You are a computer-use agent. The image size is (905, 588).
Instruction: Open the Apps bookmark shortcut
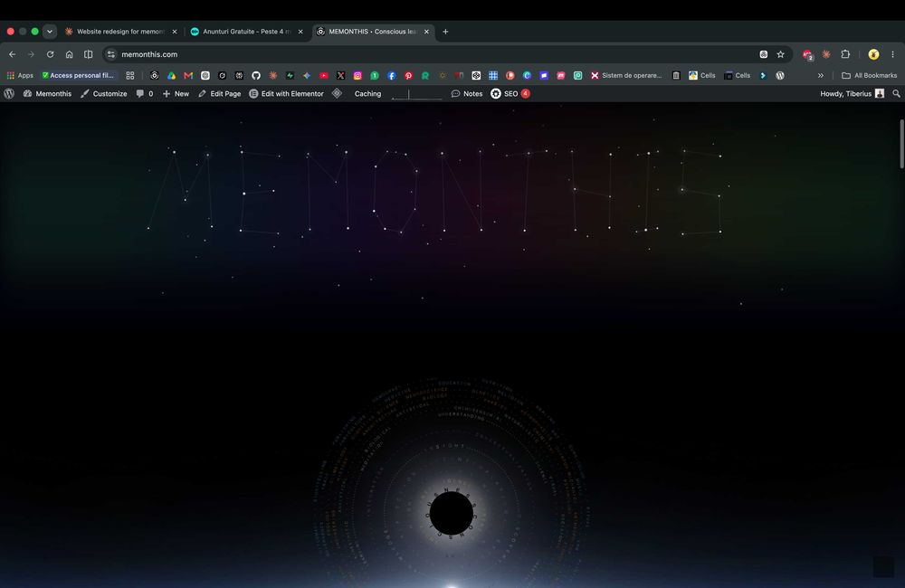(20, 76)
